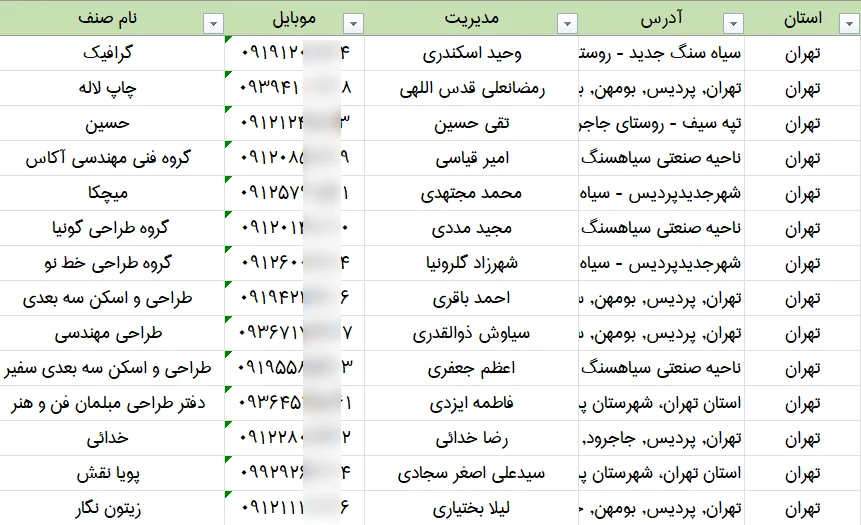
Task: Select the cell میچکا
Action: click(112, 193)
